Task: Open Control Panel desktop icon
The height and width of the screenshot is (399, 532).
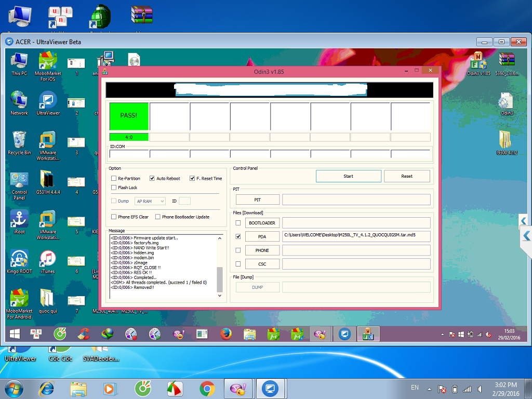Action: coord(19,185)
